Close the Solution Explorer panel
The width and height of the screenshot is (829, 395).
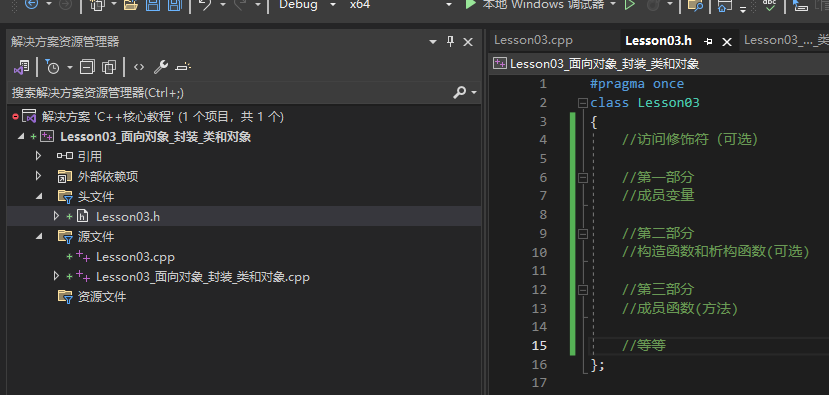468,42
